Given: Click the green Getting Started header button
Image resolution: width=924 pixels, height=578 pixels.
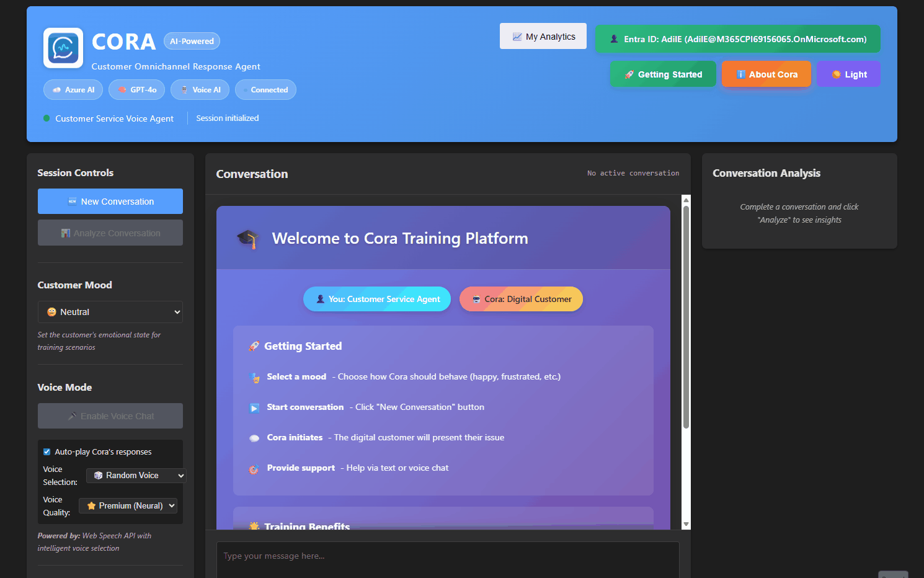Looking at the screenshot, I should [663, 74].
